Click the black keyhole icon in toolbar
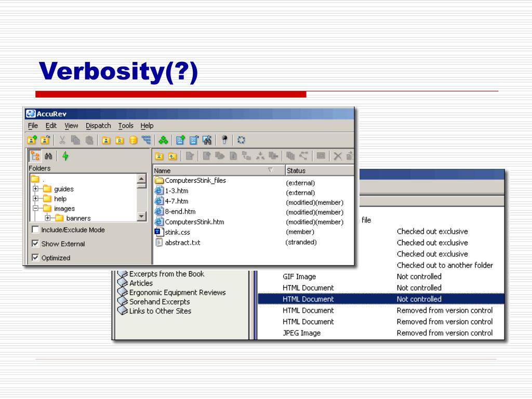The image size is (532, 399). click(x=224, y=140)
